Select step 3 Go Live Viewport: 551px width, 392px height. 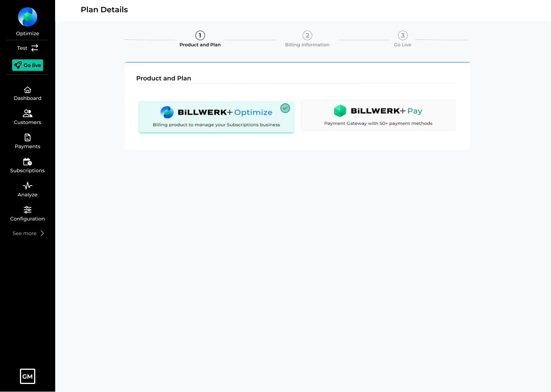403,39
